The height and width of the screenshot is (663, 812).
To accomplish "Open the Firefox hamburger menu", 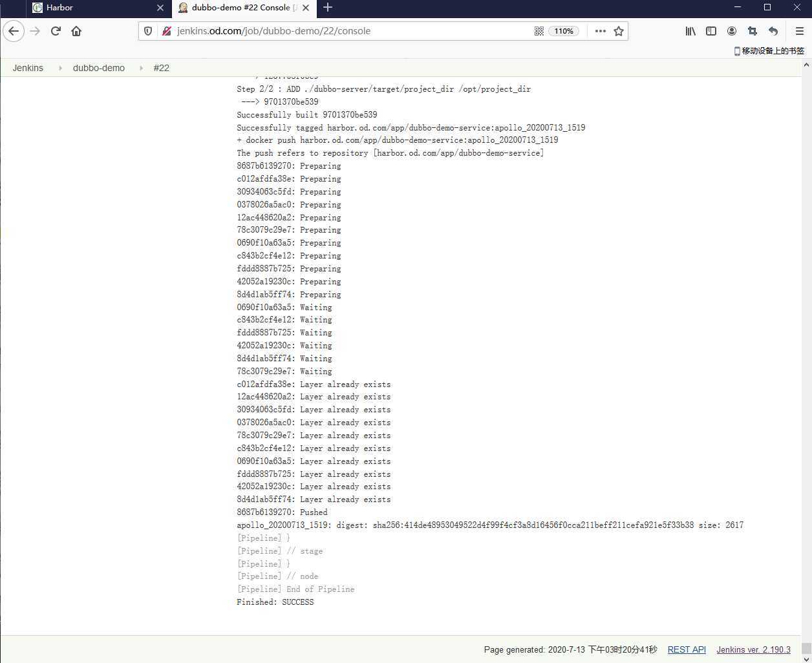I will [799, 31].
